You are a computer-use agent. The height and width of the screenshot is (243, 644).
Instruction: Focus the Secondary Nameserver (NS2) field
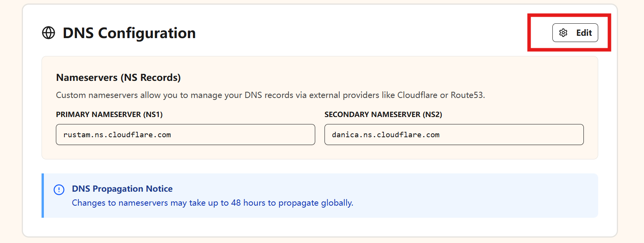point(454,135)
